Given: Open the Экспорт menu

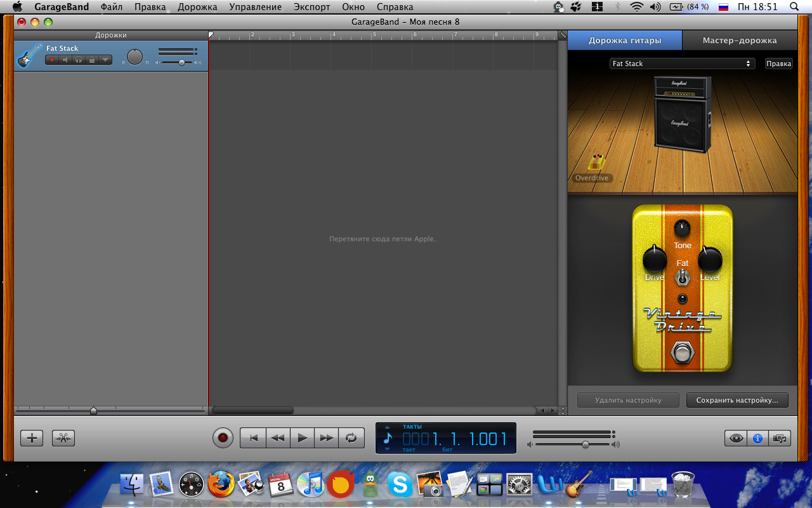Looking at the screenshot, I should tap(312, 7).
